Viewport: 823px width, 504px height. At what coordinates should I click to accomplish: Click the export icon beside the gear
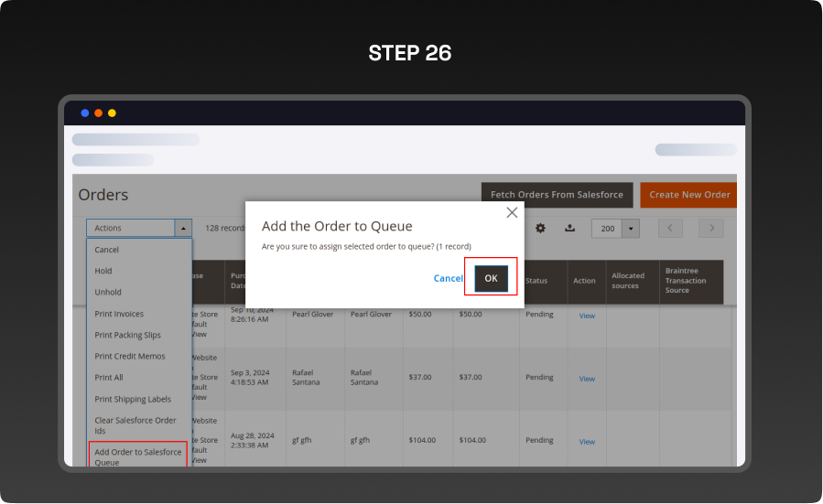(x=569, y=229)
